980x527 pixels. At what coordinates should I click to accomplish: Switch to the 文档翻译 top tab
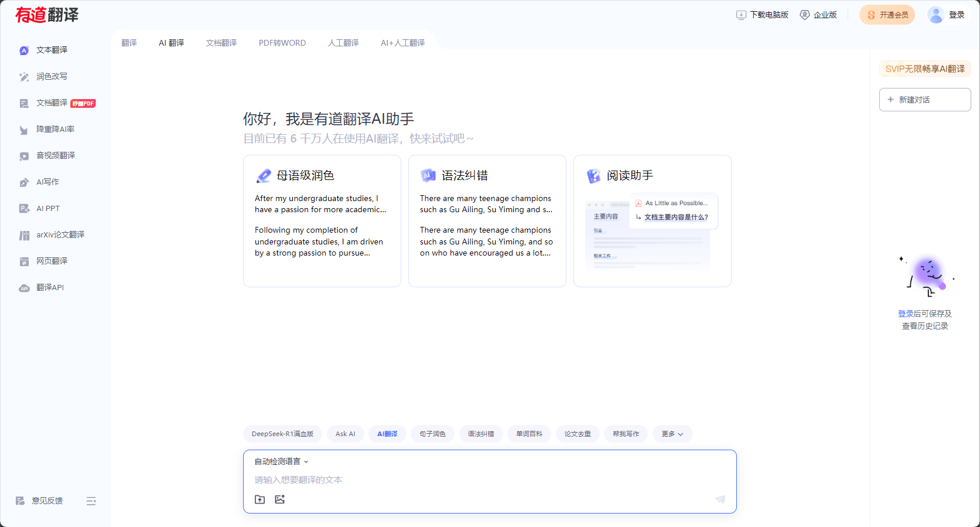click(x=221, y=43)
